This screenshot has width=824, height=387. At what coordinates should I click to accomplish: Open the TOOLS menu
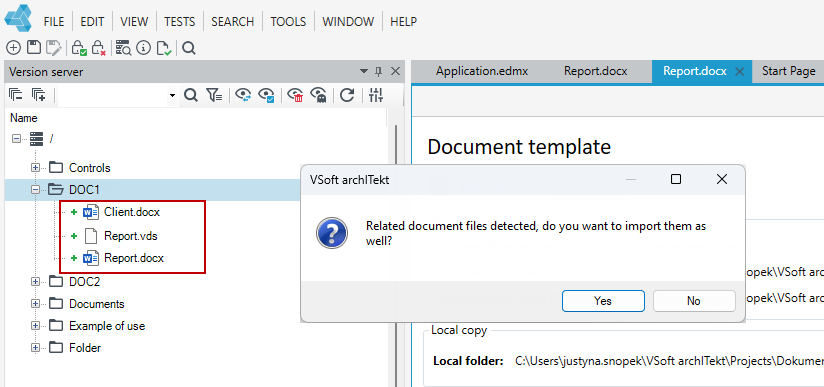[x=288, y=22]
